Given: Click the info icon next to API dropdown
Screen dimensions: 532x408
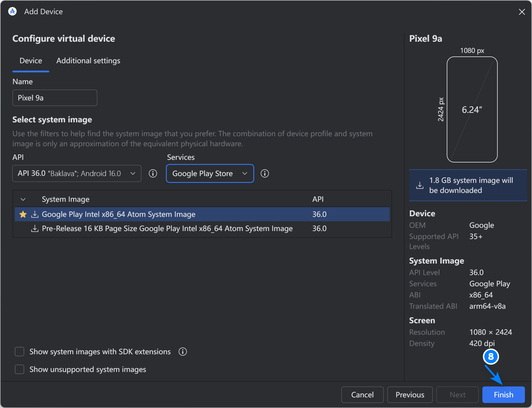Looking at the screenshot, I should [x=153, y=173].
